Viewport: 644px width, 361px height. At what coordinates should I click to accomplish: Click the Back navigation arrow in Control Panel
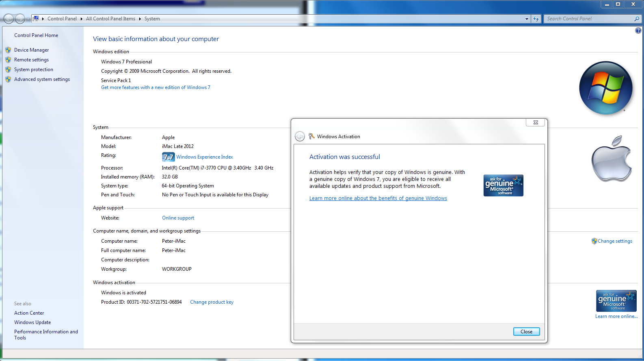(x=9, y=19)
